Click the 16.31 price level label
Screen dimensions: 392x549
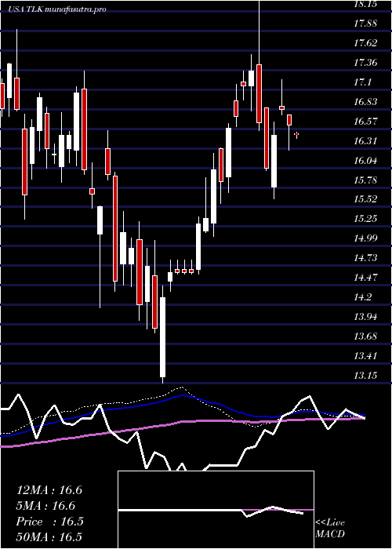365,141
